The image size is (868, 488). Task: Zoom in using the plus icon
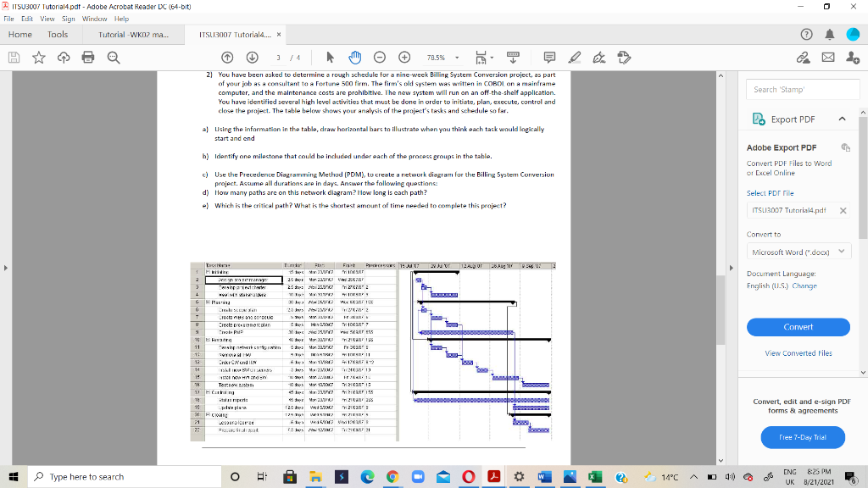[403, 57]
